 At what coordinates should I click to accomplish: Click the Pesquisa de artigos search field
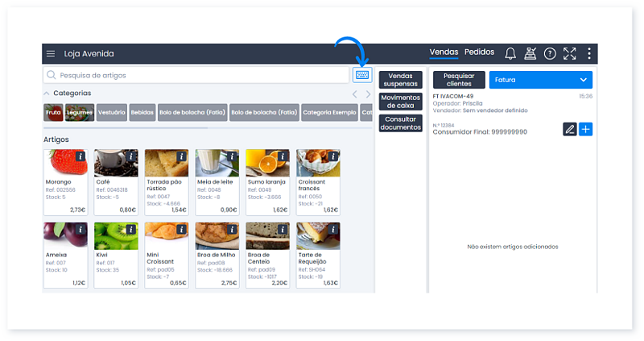196,75
